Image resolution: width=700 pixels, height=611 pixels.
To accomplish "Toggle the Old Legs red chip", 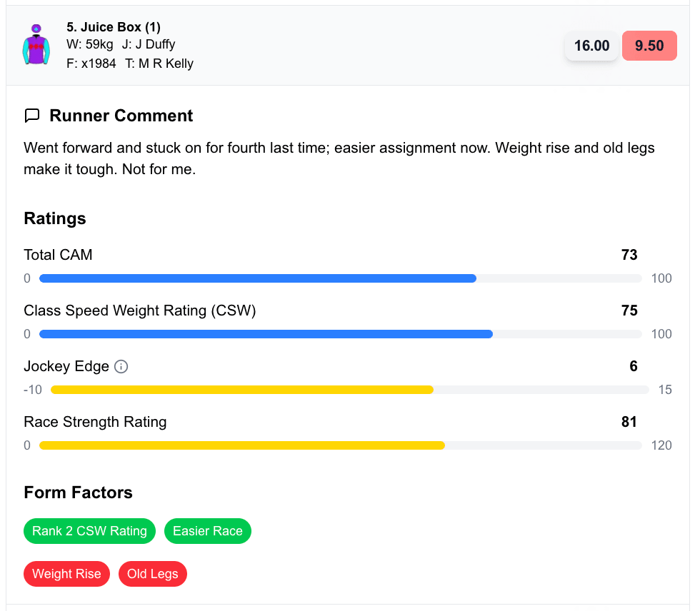I will click(152, 574).
